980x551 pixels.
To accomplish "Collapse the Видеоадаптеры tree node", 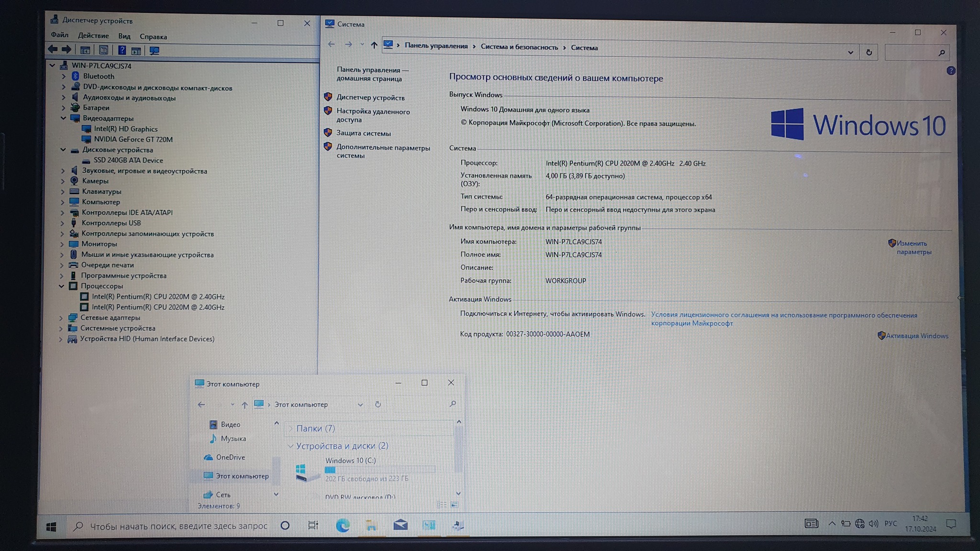I will coord(63,118).
